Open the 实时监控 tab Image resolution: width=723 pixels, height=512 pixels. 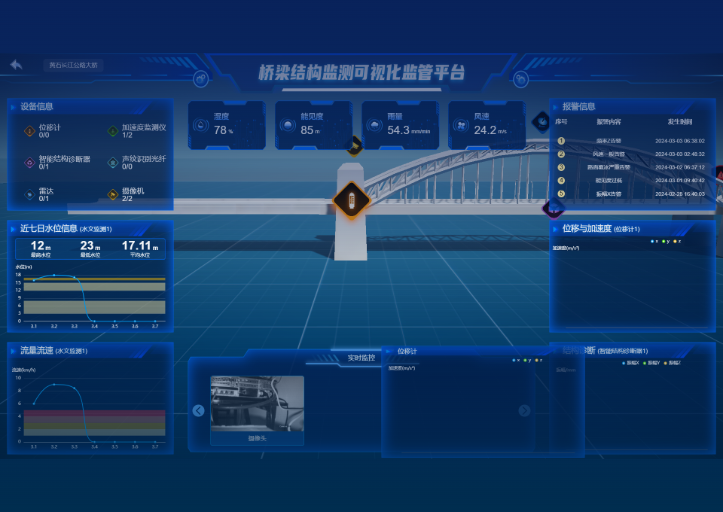361,358
